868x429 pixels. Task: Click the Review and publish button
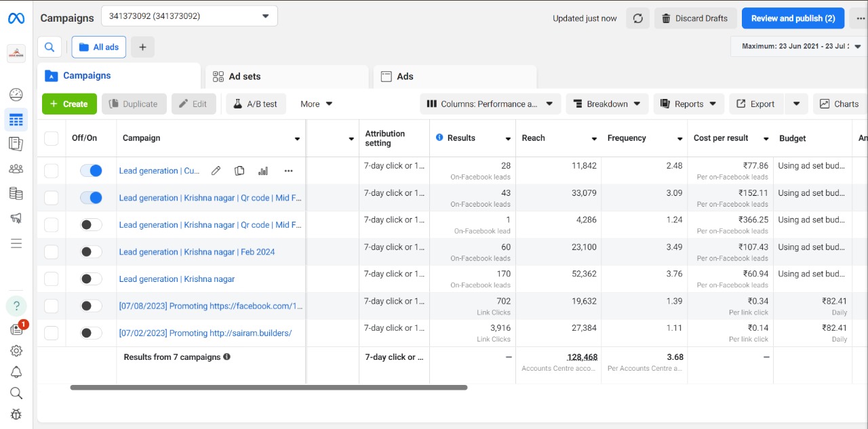coord(793,18)
